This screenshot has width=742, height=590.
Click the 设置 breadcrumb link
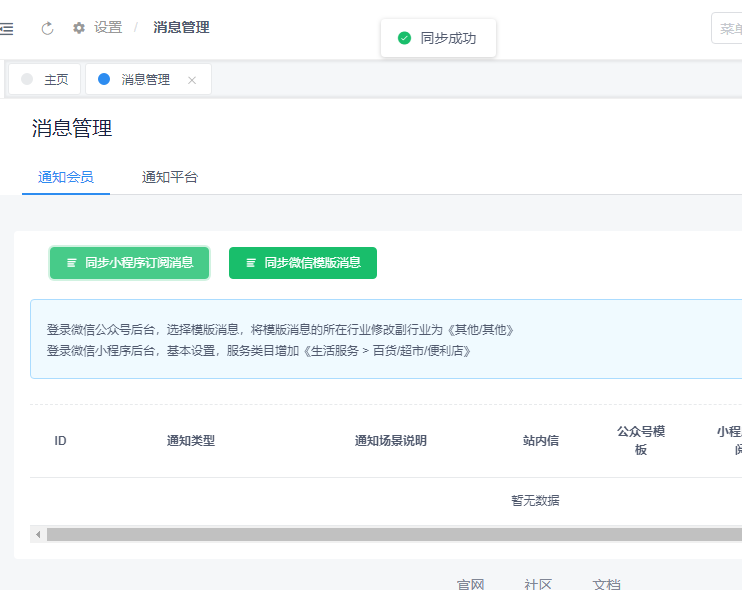(x=108, y=28)
